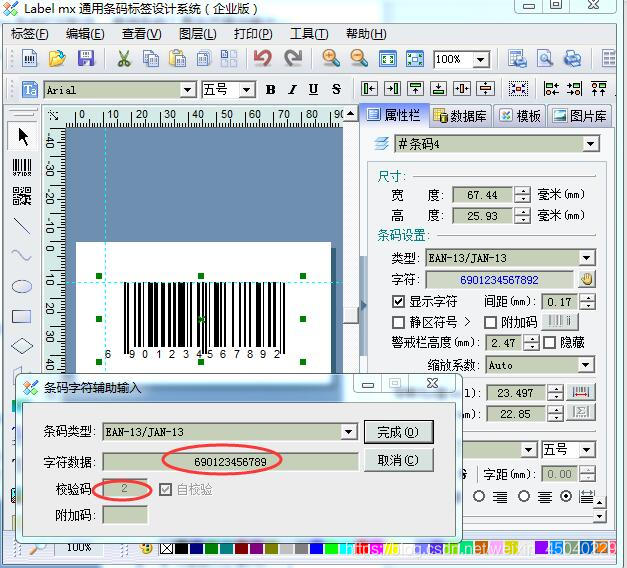Select the diamond shape tool

[x=22, y=346]
